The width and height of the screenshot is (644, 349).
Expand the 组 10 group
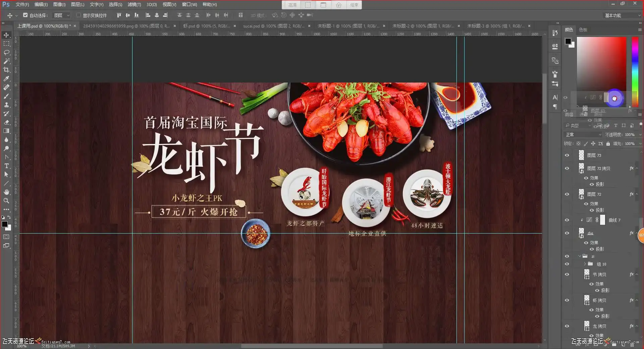[x=585, y=264]
